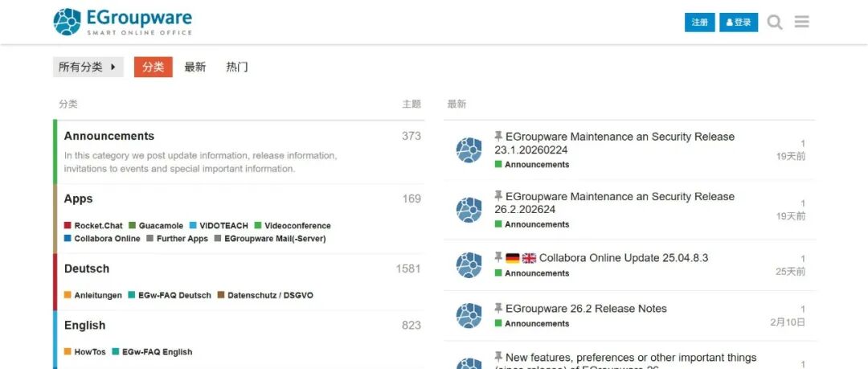Open the Further Apps subcategory
Viewport: 868px width, 369px height.
[x=177, y=239]
